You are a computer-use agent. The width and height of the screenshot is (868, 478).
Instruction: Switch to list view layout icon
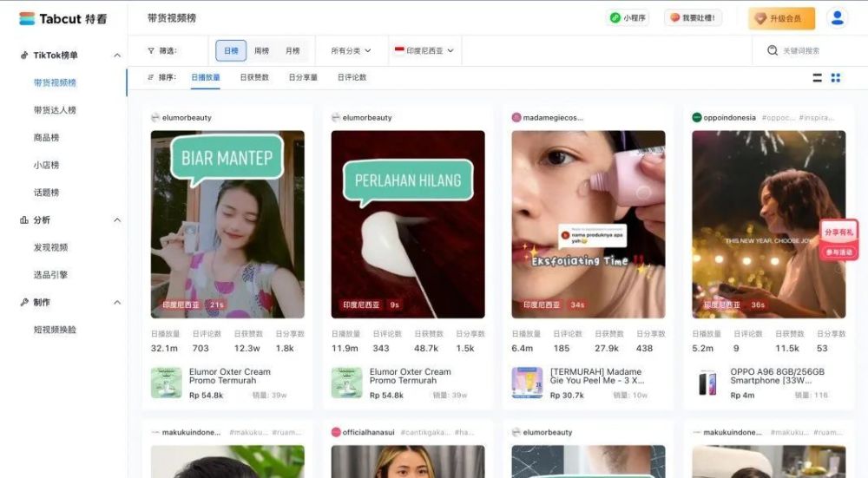tap(817, 77)
